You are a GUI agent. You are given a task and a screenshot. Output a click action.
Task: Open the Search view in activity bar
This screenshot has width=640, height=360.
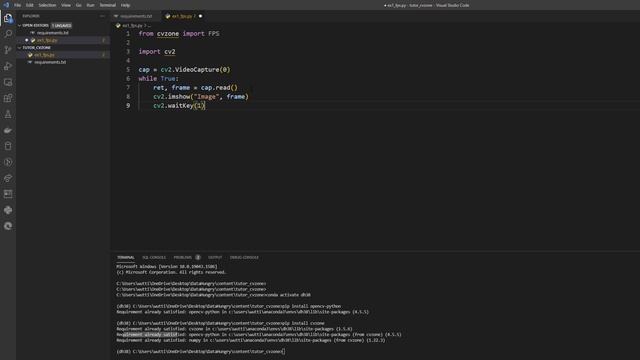point(8,34)
